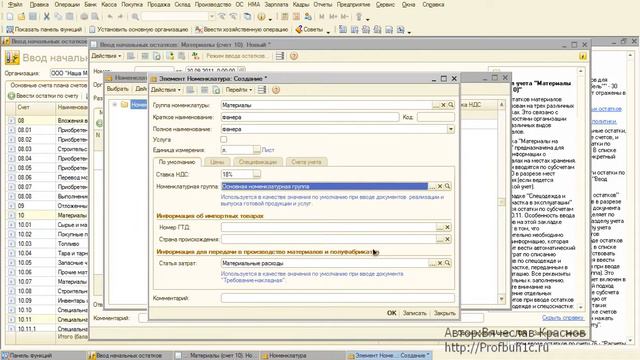
Task: Clear the Группа номенклатуры field with X
Action: [443, 105]
